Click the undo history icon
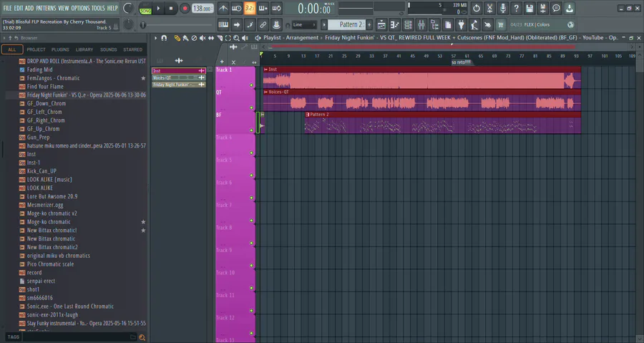The height and width of the screenshot is (343, 644). click(477, 8)
